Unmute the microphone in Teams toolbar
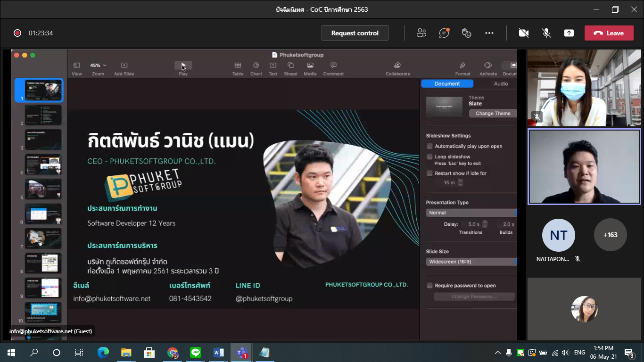The height and width of the screenshot is (362, 644). [x=546, y=33]
